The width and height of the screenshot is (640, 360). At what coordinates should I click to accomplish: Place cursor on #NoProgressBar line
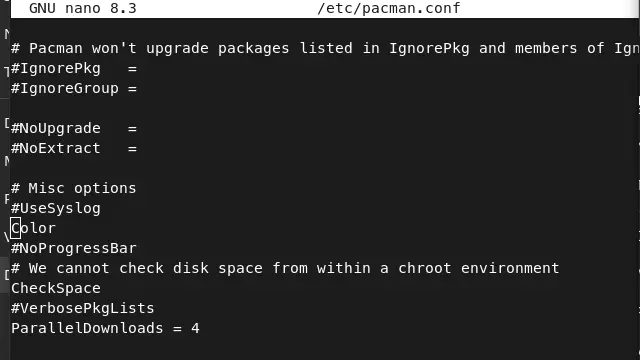pos(73,248)
